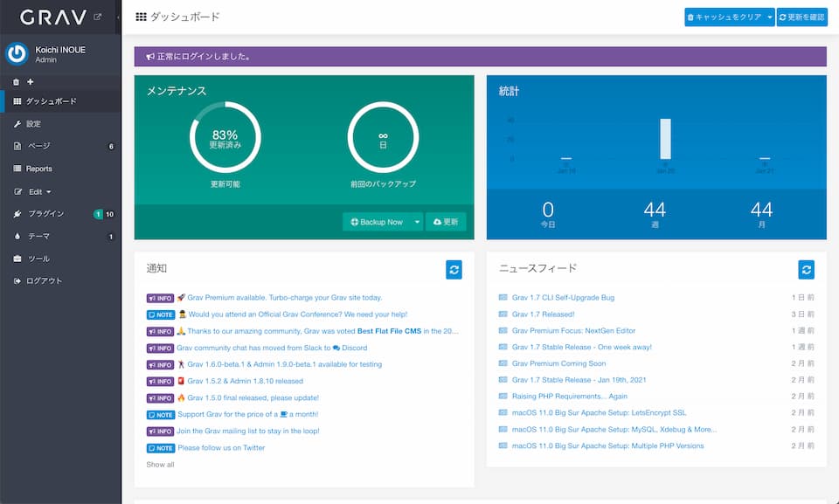Click the trash icon in sidebar quick tray
This screenshot has height=504, width=839.
coord(17,82)
